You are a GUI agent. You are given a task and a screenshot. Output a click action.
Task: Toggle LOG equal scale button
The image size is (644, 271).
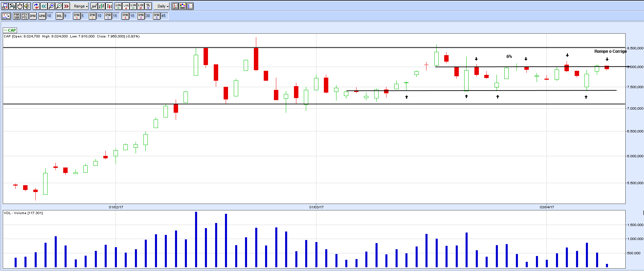pos(118,6)
